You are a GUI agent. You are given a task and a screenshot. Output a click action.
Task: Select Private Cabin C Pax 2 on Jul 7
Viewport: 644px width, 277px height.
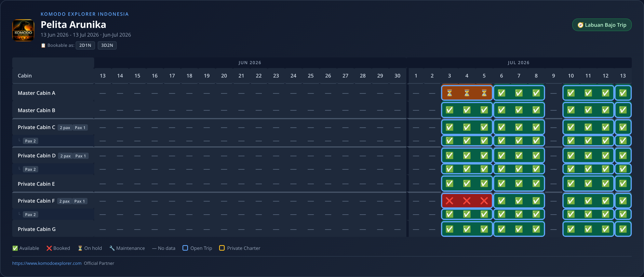[x=519, y=141]
